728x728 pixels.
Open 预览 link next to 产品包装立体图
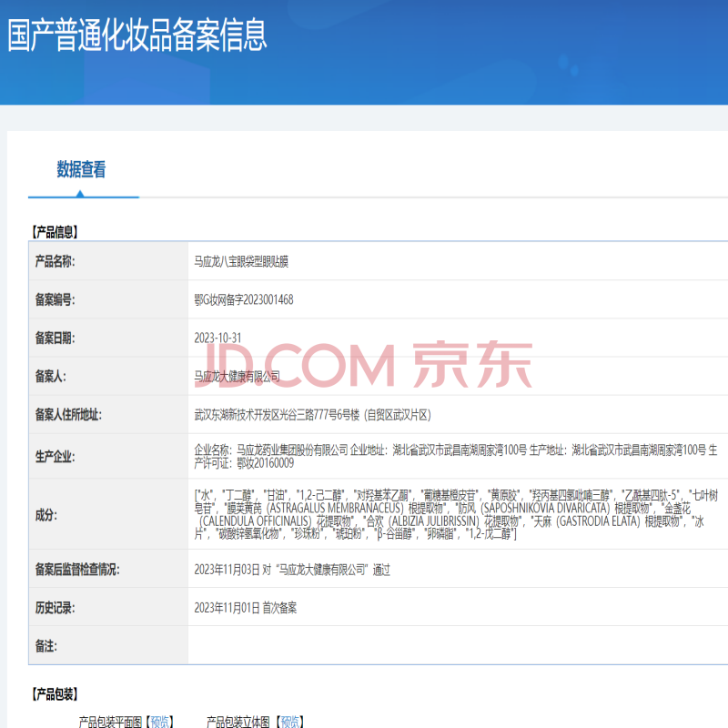tap(290, 721)
